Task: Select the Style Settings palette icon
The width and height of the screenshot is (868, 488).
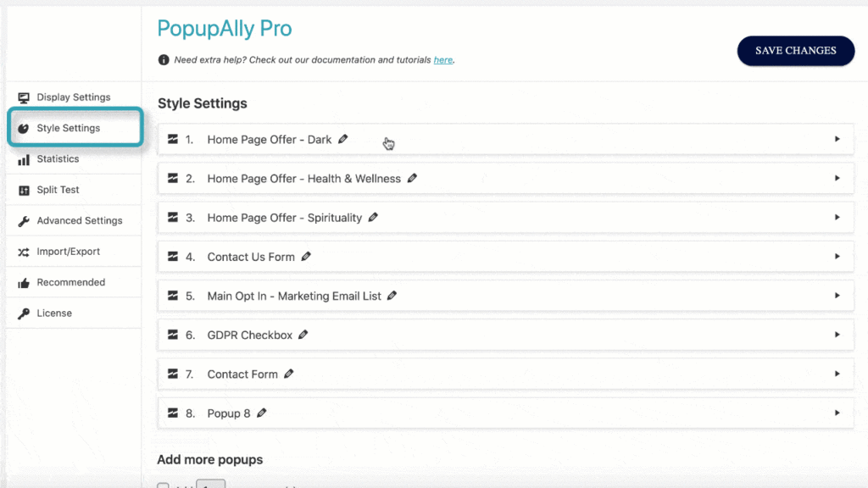Action: pos(24,128)
